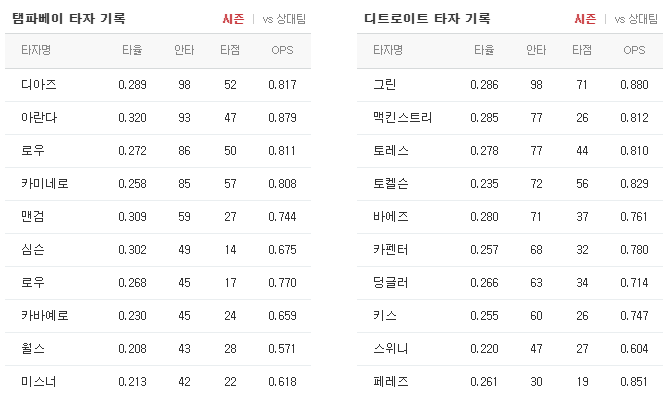
Task: Select the 시즌 tab for Detroit batters
Action: pos(585,19)
